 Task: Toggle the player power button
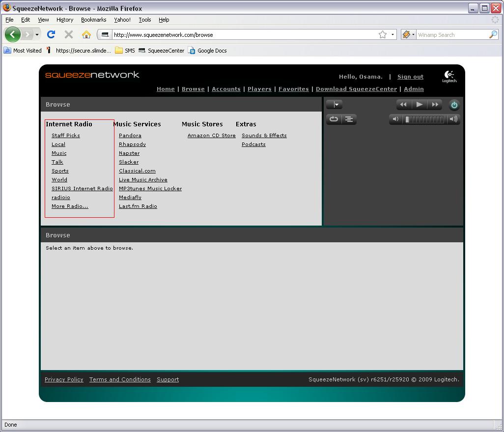coord(454,105)
